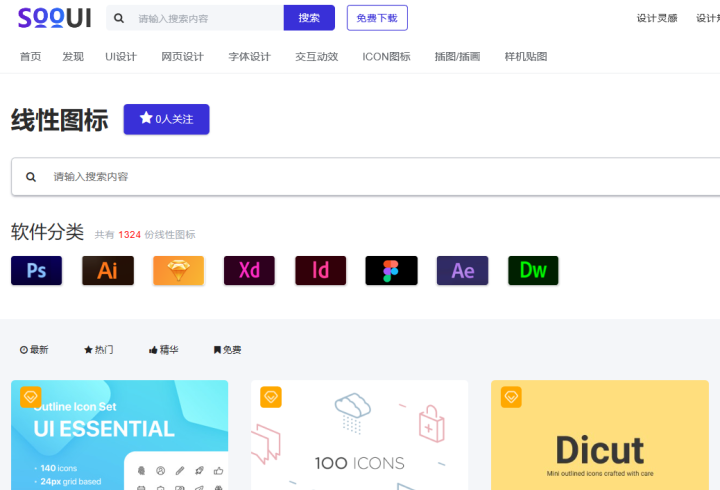This screenshot has width=720, height=490.
Task: Open the Dicut icons thumbnail
Action: [x=600, y=435]
